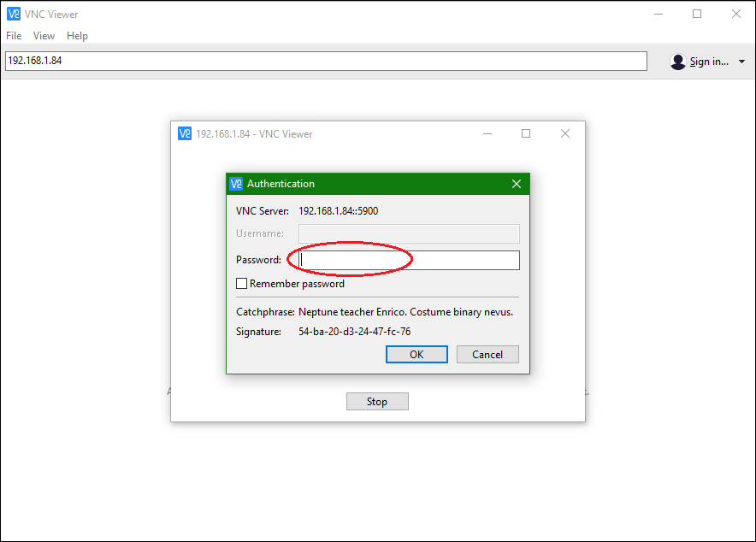Click the 'Username:' label
Screen dimensions: 756x542
pos(260,233)
